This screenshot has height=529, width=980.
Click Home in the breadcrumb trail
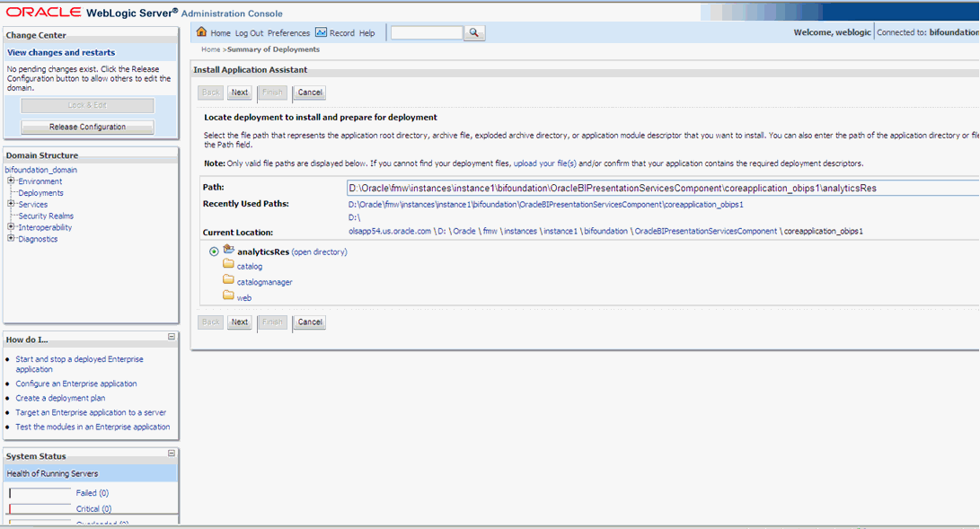point(210,49)
